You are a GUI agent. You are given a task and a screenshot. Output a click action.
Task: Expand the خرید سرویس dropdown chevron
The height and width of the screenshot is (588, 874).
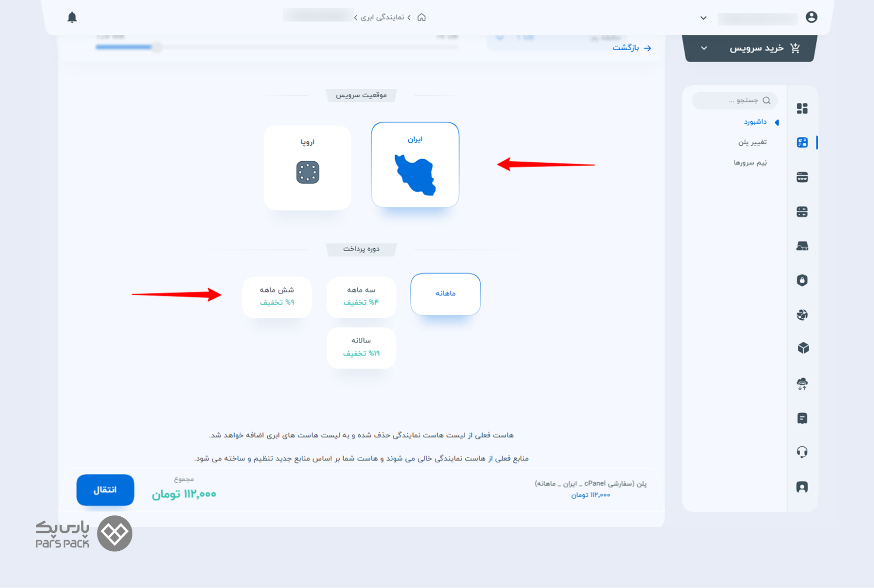click(704, 48)
